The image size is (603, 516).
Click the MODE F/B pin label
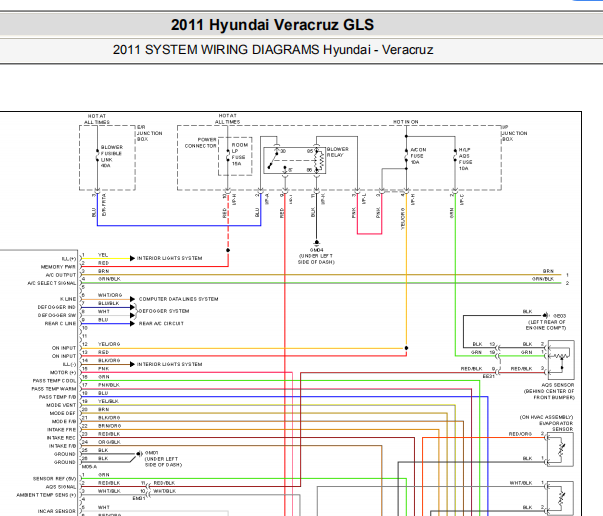pos(64,421)
